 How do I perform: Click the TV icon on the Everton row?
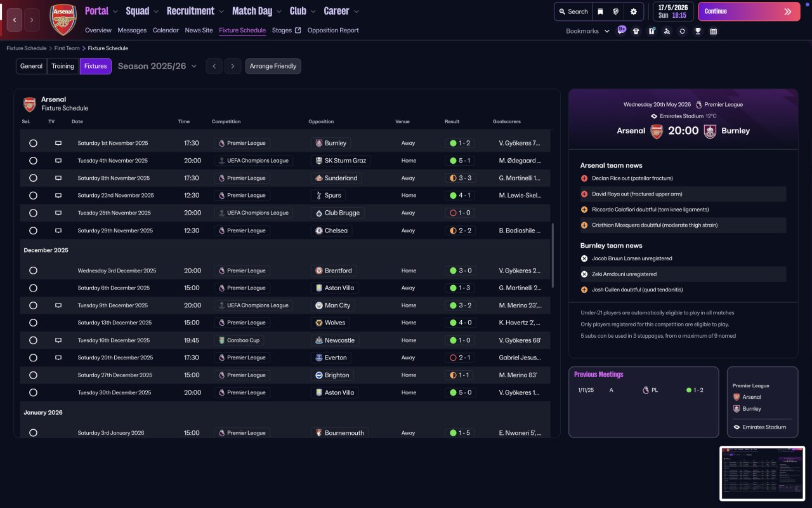coord(58,358)
